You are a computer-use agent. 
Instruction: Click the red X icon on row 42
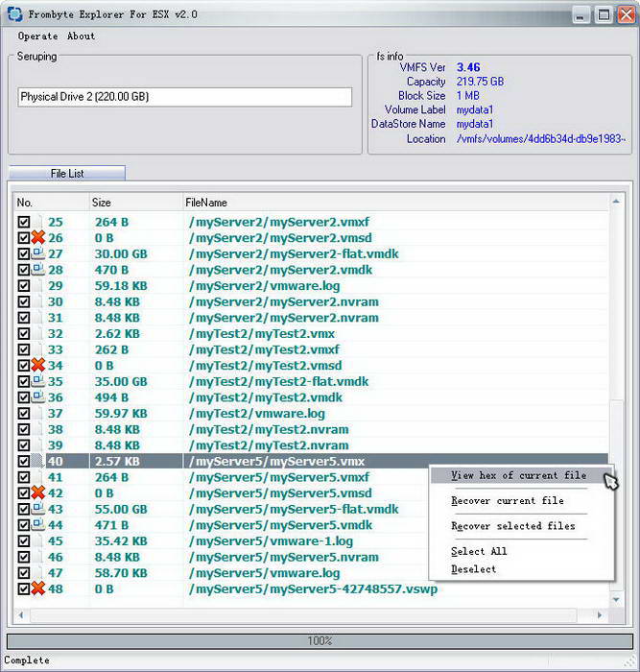pyautogui.click(x=38, y=492)
